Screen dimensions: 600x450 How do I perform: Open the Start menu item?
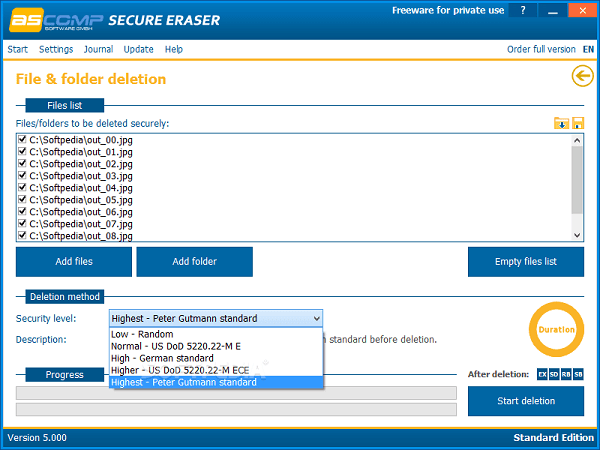(x=18, y=49)
